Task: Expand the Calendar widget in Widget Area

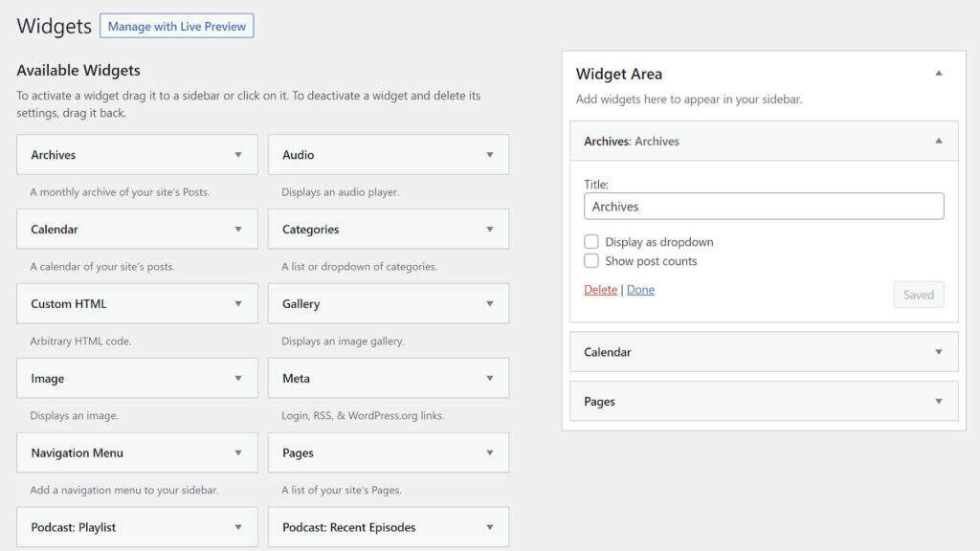Action: point(939,352)
